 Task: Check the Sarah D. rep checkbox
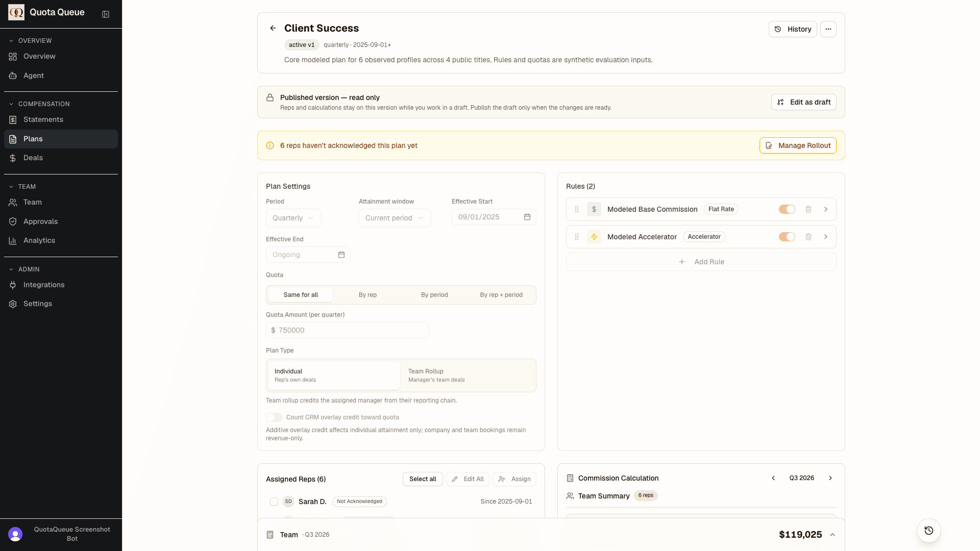(274, 502)
